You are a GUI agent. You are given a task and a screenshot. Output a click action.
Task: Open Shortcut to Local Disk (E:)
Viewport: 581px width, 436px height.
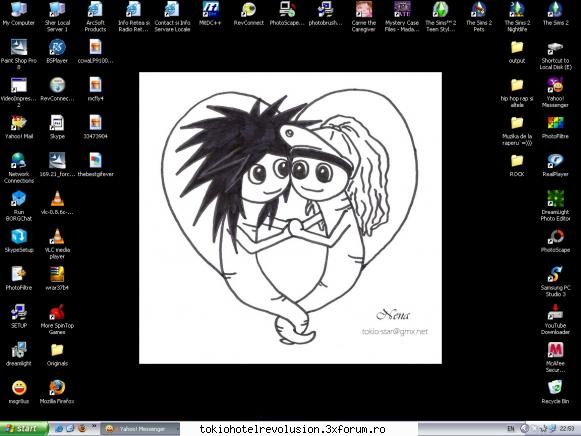(x=555, y=56)
